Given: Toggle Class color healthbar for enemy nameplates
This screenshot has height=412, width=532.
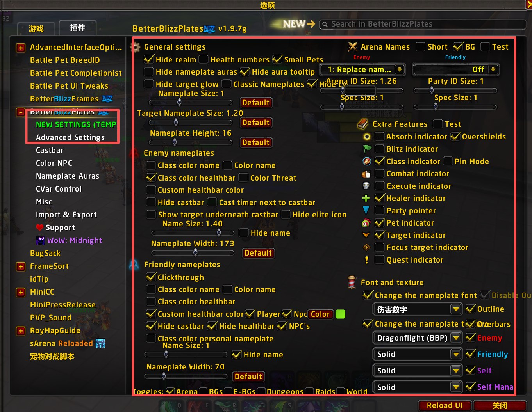Looking at the screenshot, I should pos(151,178).
